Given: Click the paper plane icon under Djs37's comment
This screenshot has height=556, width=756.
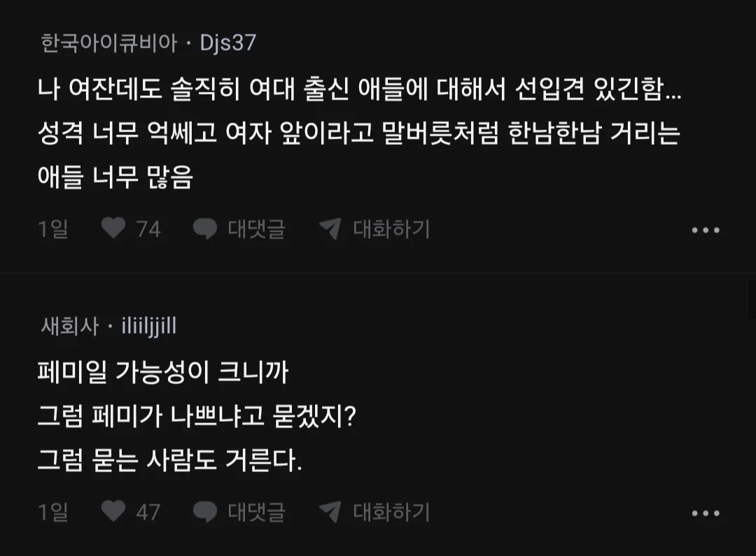Looking at the screenshot, I should click(330, 229).
